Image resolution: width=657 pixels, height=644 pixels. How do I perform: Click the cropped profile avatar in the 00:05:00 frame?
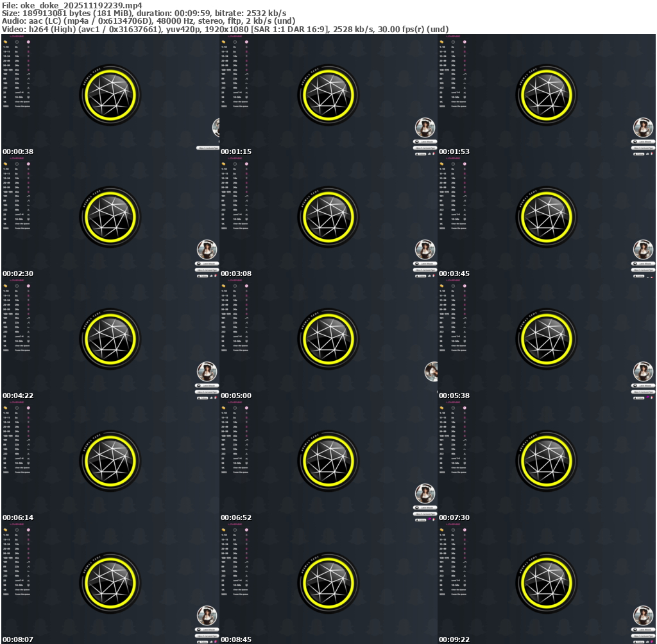click(432, 371)
